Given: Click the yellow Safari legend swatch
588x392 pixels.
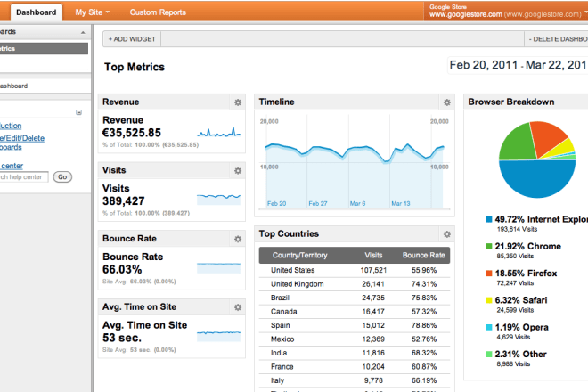Looking at the screenshot, I should [489, 300].
